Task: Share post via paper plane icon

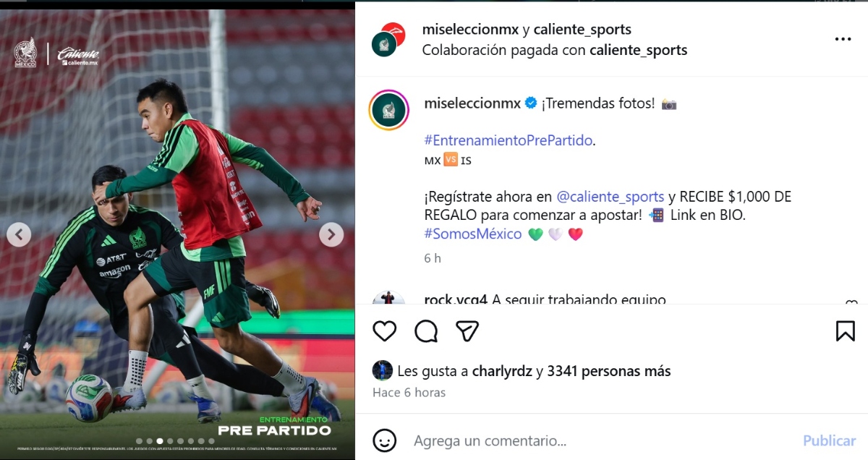Action: tap(467, 331)
